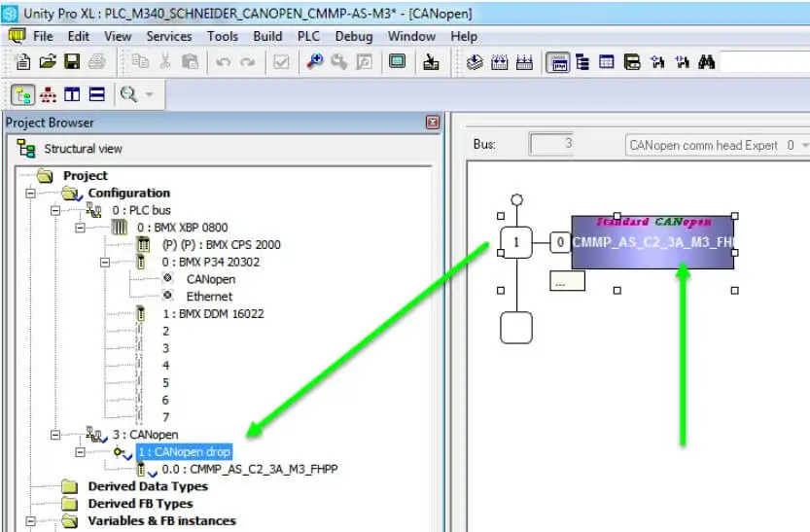Click the New project toolbar icon
The width and height of the screenshot is (810, 532).
[x=23, y=62]
